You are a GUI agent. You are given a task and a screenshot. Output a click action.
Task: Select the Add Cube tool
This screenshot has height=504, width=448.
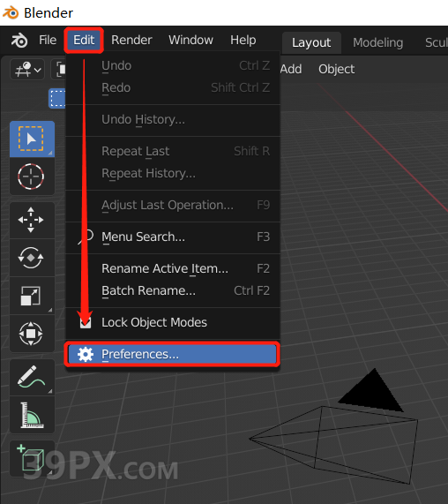[x=32, y=459]
